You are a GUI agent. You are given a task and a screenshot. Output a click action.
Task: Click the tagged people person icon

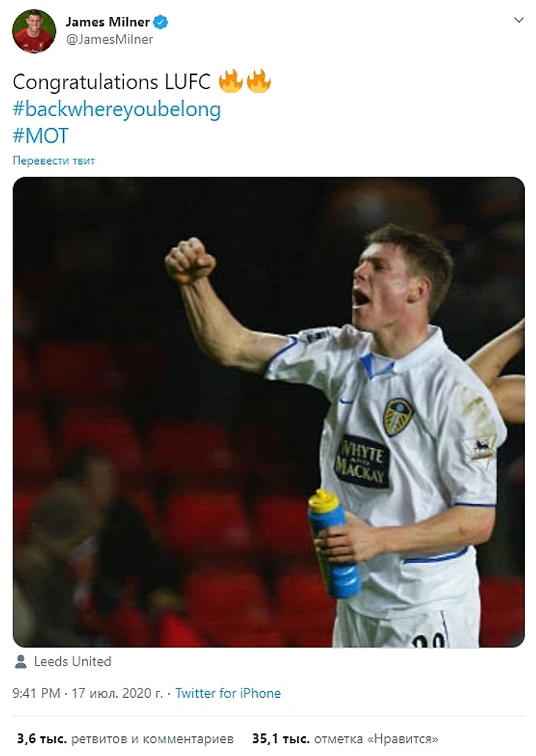(21, 661)
